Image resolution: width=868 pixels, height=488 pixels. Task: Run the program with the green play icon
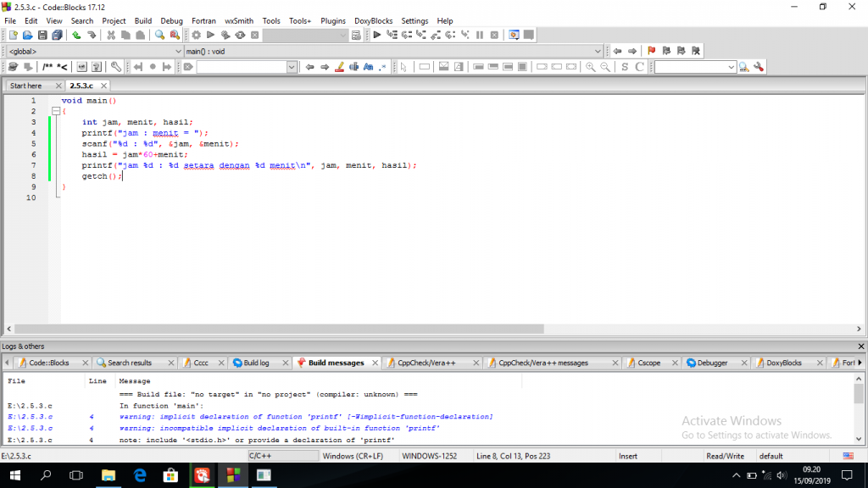pyautogui.click(x=210, y=35)
